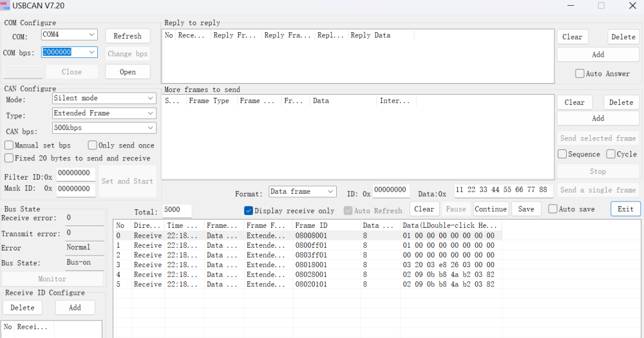644x338 pixels.
Task: Click Frame Type column header in send list
Action: [211, 100]
